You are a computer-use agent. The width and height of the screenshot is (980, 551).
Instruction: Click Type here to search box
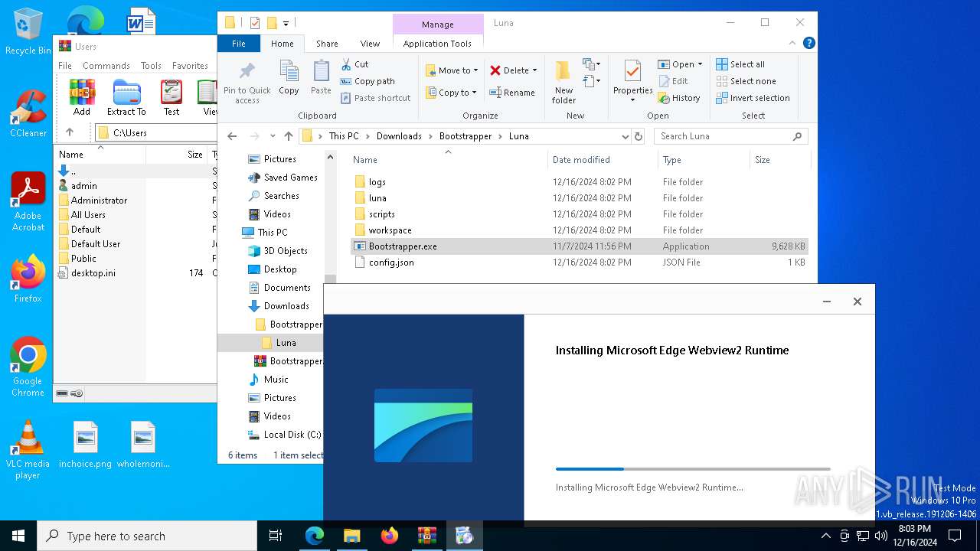[x=147, y=536]
